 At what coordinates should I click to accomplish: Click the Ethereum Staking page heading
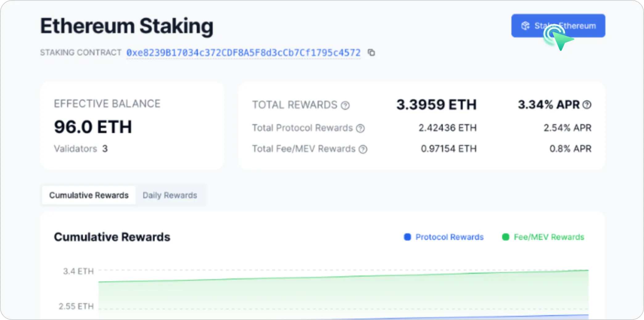click(x=127, y=26)
